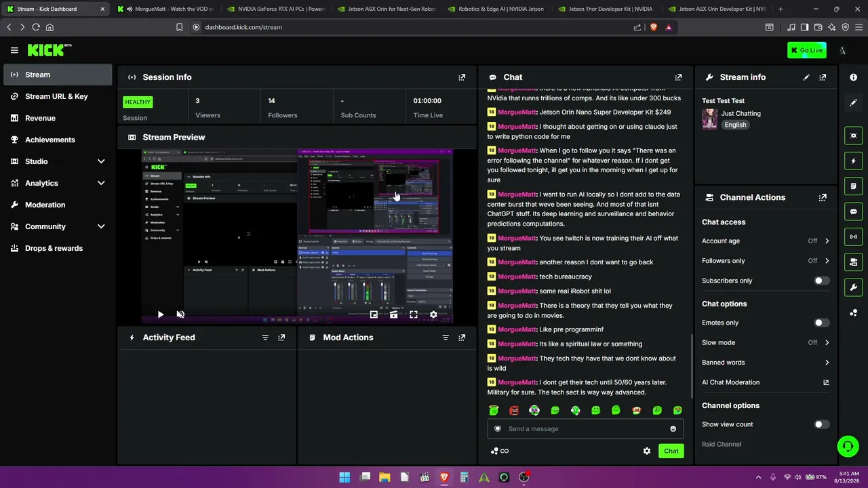This screenshot has width=868, height=488.
Task: Click the Just Chatting category
Action: tap(741, 113)
